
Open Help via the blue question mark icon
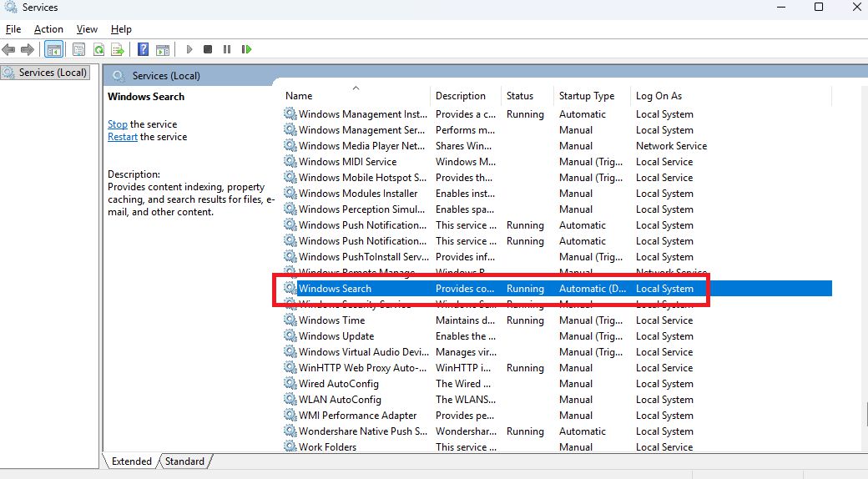coord(143,49)
